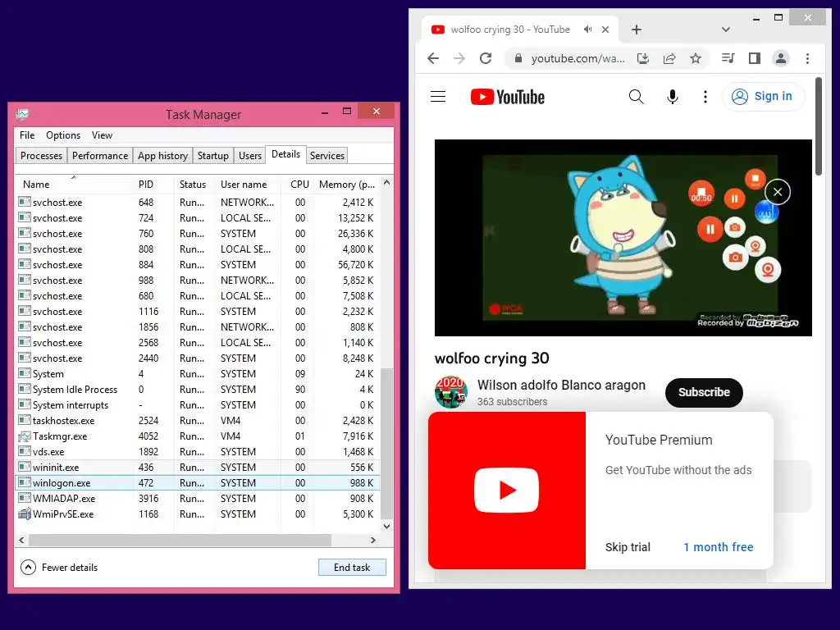Select the winlogon.exe process

[x=199, y=482]
